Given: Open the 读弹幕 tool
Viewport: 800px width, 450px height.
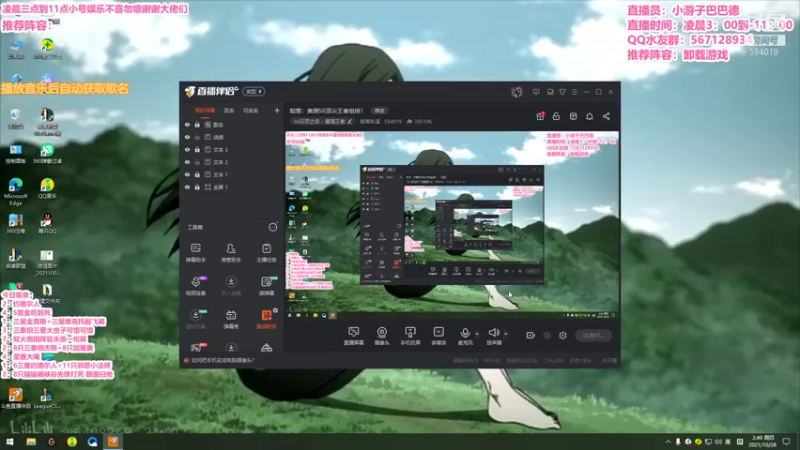Looking at the screenshot, I should [266, 286].
